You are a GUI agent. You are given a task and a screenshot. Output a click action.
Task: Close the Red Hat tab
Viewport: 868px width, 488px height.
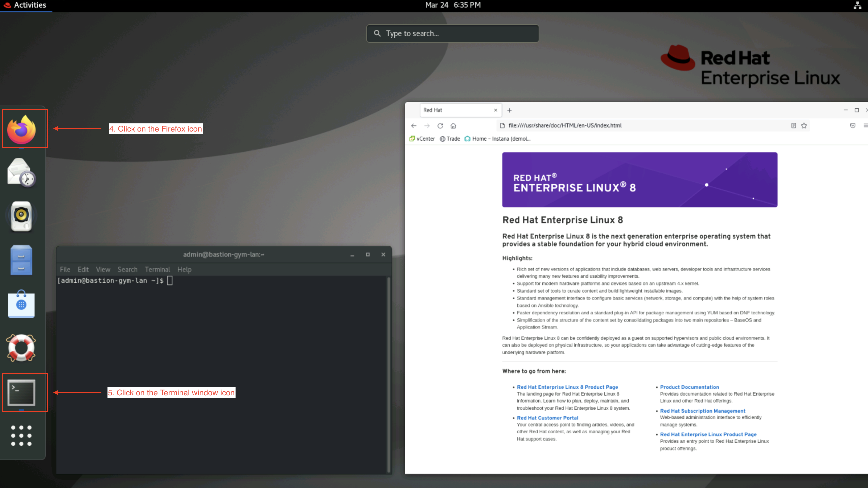coord(495,110)
